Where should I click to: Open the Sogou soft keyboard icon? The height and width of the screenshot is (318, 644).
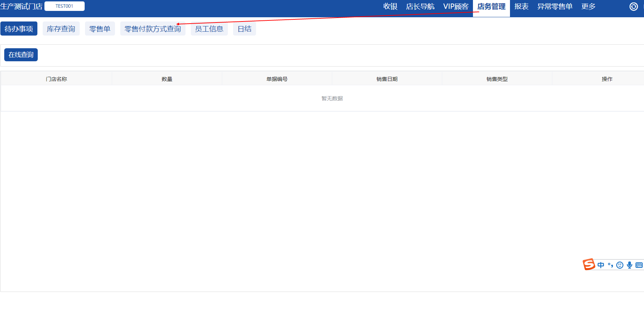[x=639, y=265]
